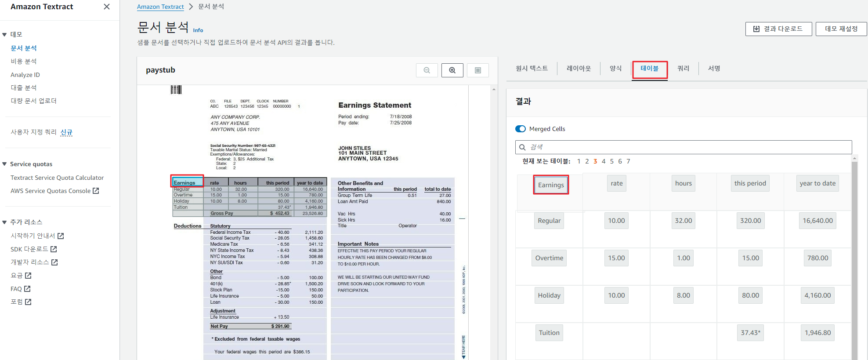This screenshot has height=360, width=868.
Task: Open Textract Service Quota Calculator link
Action: [57, 178]
